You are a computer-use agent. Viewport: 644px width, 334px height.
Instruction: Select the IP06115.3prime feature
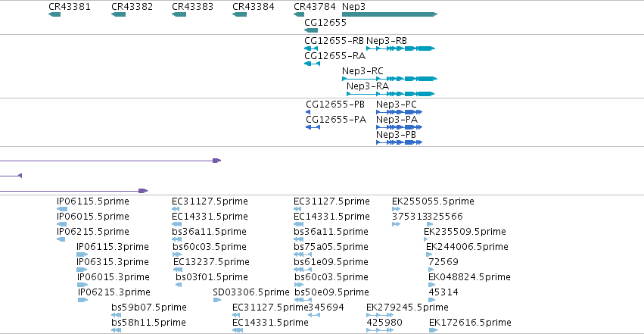[x=82, y=254]
